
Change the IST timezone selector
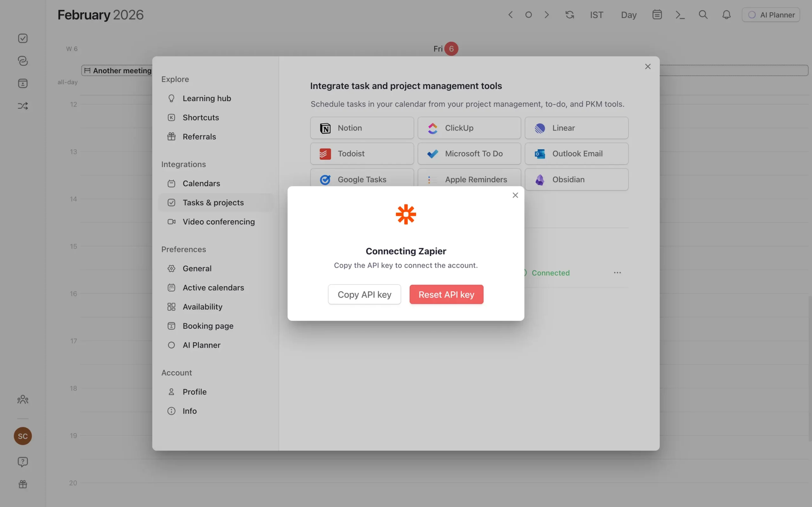[x=596, y=15]
